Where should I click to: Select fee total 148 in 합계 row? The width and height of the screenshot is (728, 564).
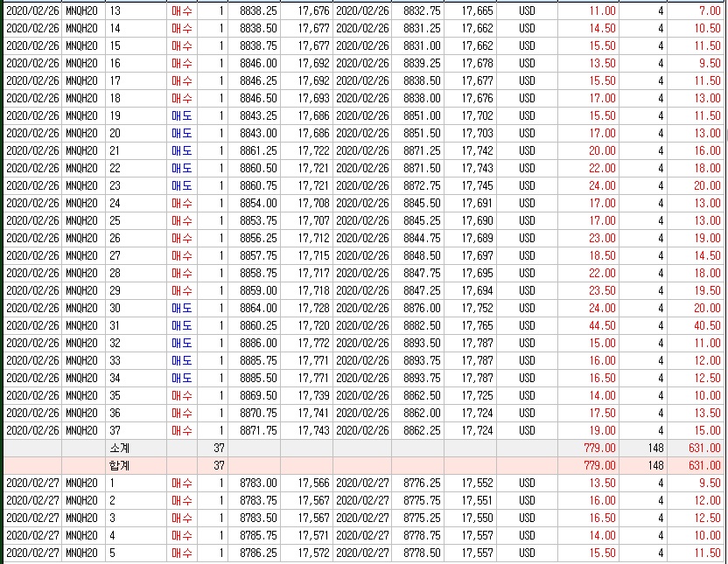click(x=655, y=465)
